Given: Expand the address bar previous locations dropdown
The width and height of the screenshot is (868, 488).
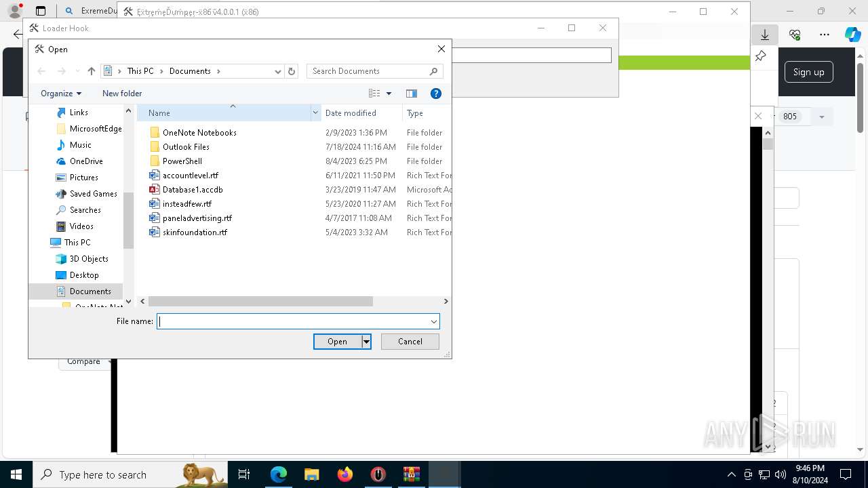Looking at the screenshot, I should coord(278,71).
